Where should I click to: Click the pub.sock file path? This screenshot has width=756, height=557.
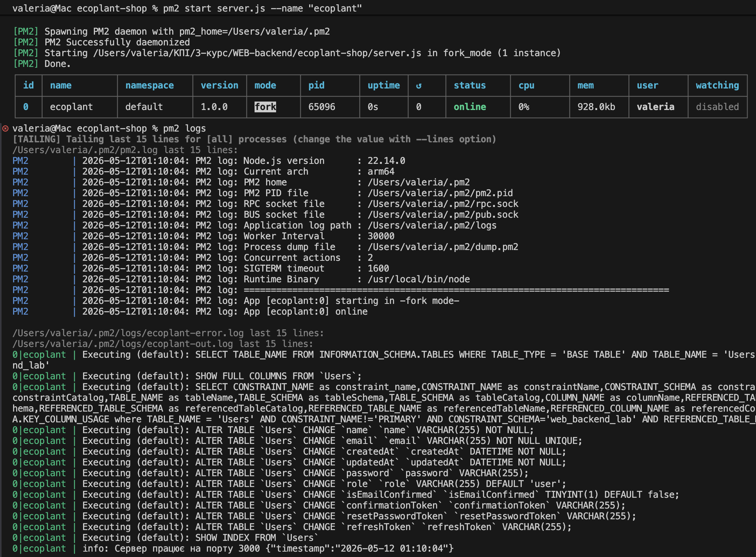pyautogui.click(x=443, y=215)
